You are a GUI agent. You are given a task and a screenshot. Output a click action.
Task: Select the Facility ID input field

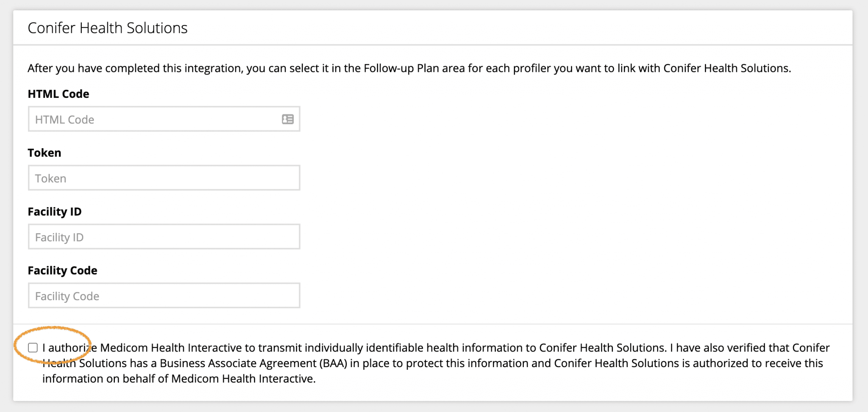pyautogui.click(x=164, y=237)
